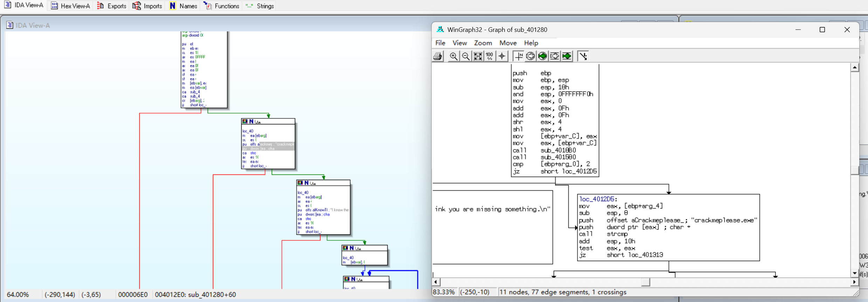This screenshot has height=302, width=868.
Task: Click the '(-290,144)' coordinates in IDA status bar
Action: point(60,295)
